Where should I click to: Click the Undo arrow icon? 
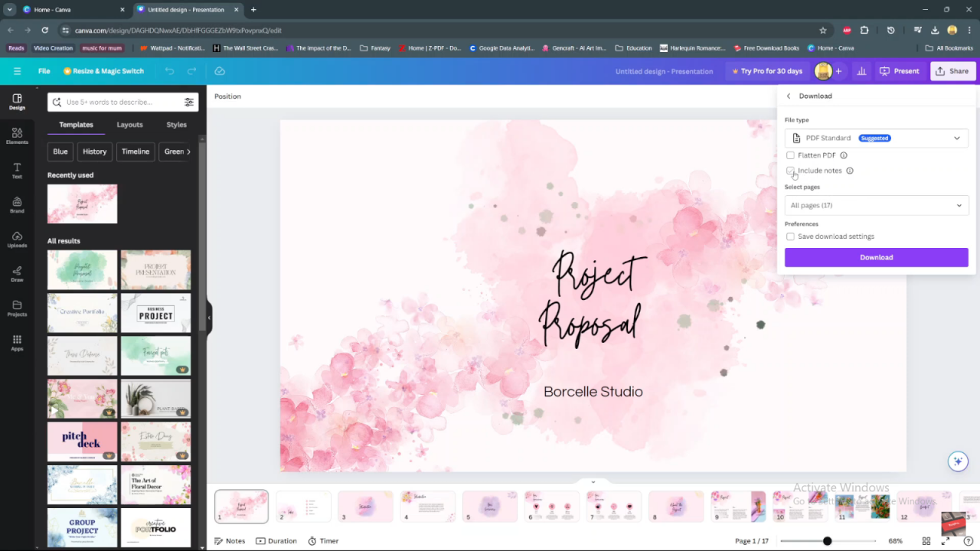click(x=169, y=71)
